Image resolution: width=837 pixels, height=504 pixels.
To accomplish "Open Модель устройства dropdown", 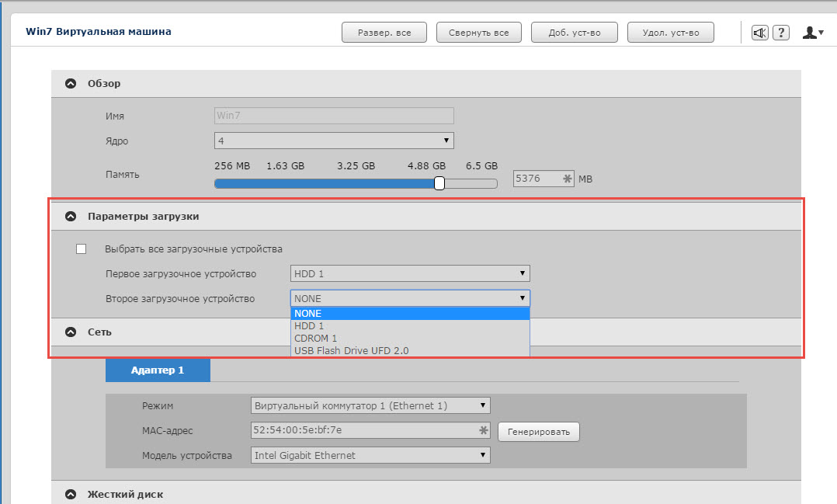I will (370, 455).
